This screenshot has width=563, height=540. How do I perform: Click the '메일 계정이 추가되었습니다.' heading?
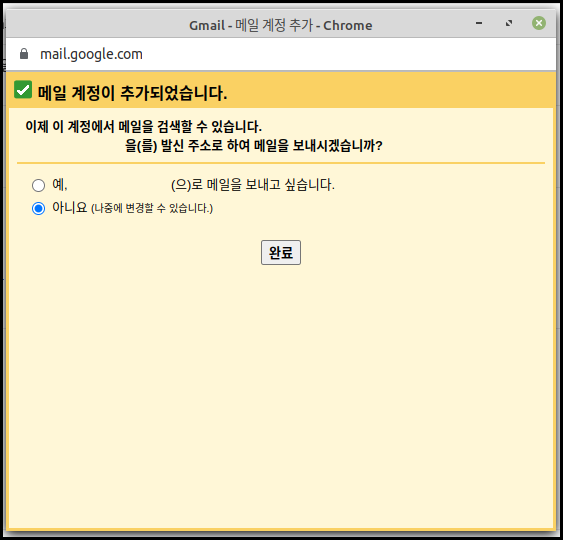(x=132, y=93)
